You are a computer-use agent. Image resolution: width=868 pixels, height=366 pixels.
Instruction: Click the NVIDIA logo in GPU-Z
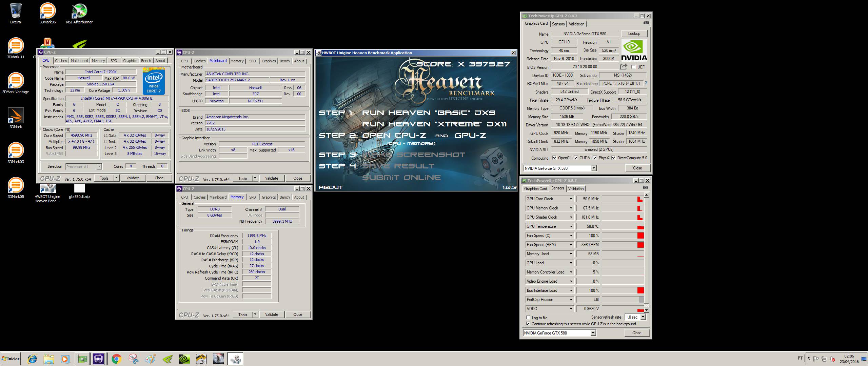pyautogui.click(x=634, y=50)
